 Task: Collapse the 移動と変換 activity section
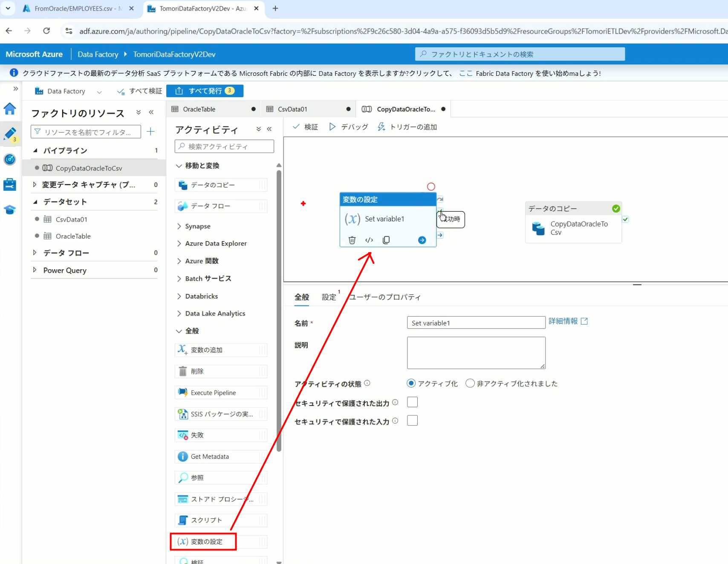click(x=179, y=166)
